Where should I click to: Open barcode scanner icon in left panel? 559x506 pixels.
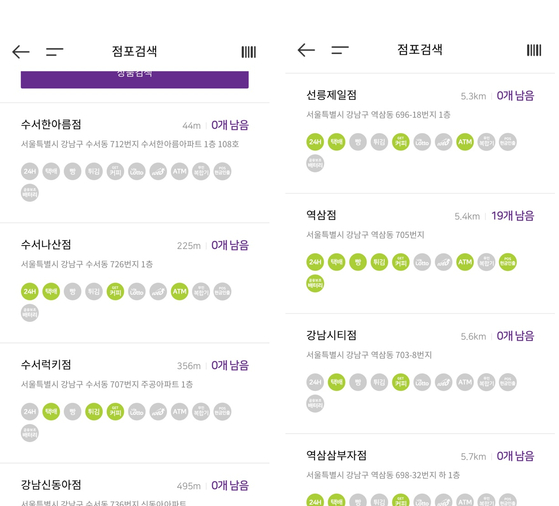coord(248,52)
